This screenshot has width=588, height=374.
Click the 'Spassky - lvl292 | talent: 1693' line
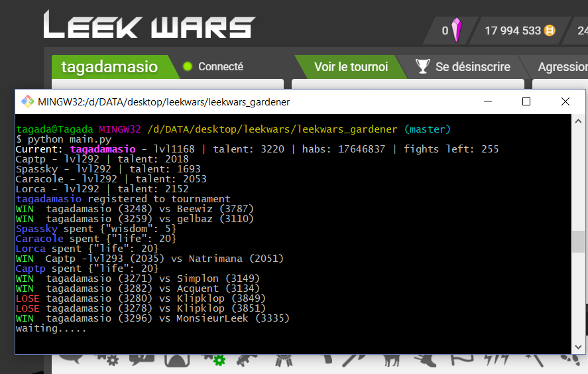[108, 169]
